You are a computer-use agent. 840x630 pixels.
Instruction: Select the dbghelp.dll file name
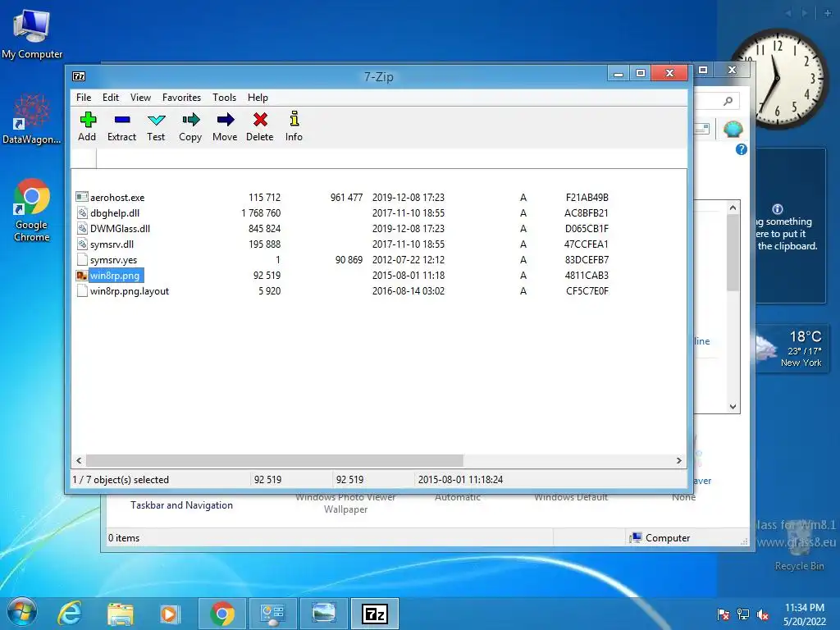pyautogui.click(x=115, y=212)
